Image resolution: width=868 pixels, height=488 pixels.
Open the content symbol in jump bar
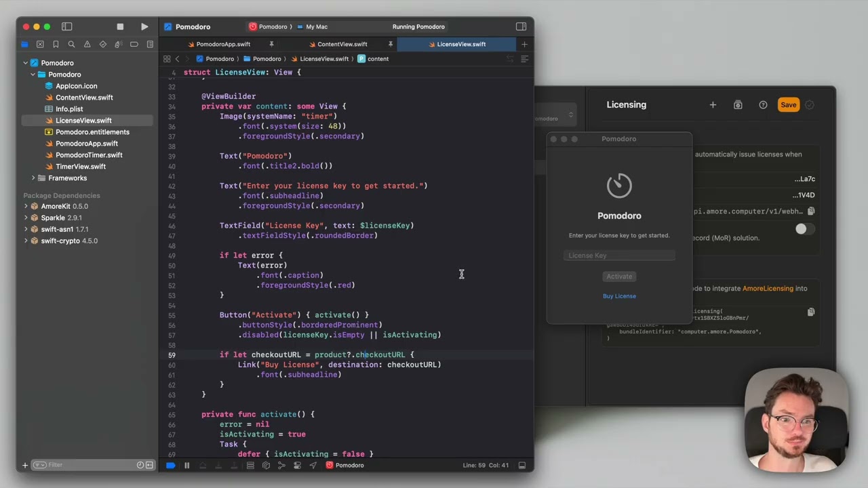click(x=374, y=59)
